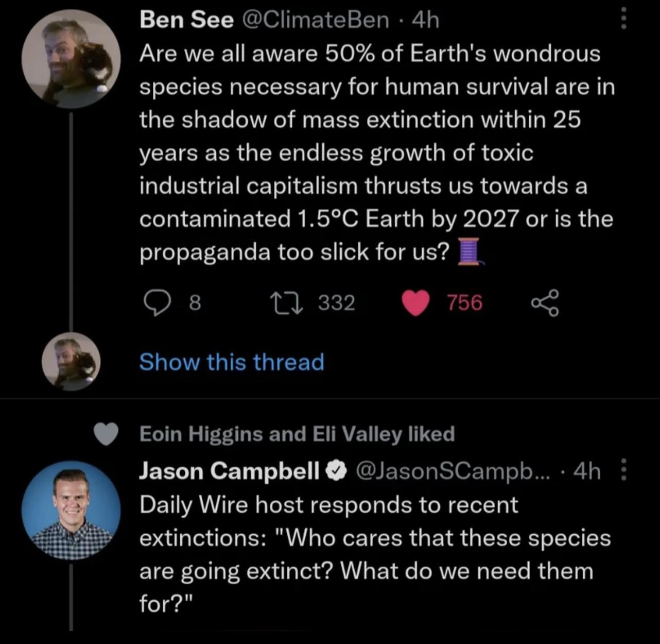The height and width of the screenshot is (644, 660).
Task: Share Ben See's tweet via share icon
Action: (544, 303)
